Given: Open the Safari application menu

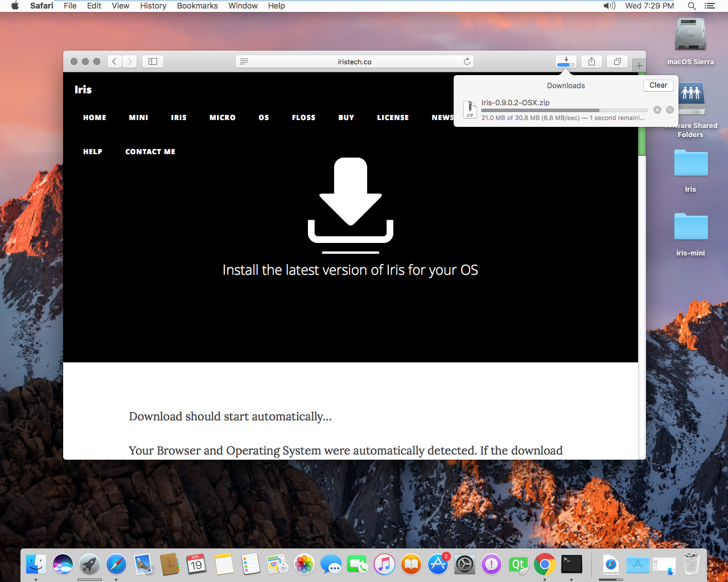Looking at the screenshot, I should [x=42, y=6].
